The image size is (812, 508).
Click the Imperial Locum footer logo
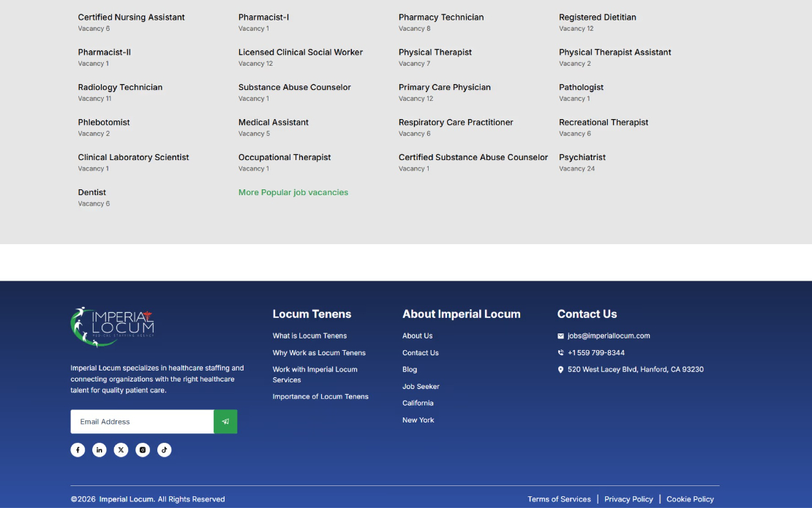coord(113,326)
